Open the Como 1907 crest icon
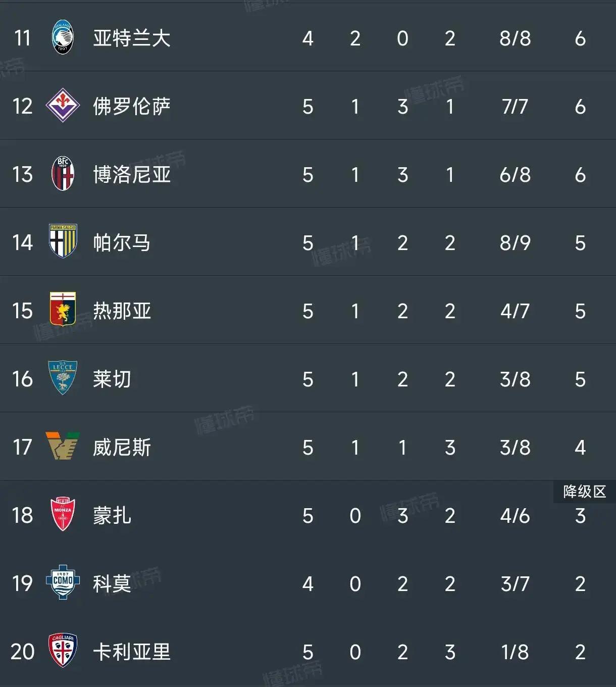 (63, 582)
